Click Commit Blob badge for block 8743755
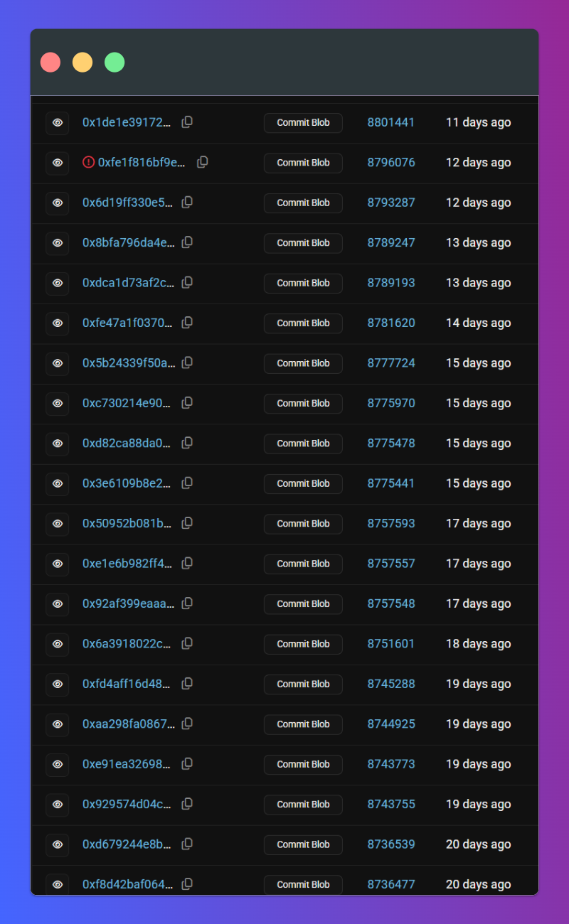 click(303, 805)
